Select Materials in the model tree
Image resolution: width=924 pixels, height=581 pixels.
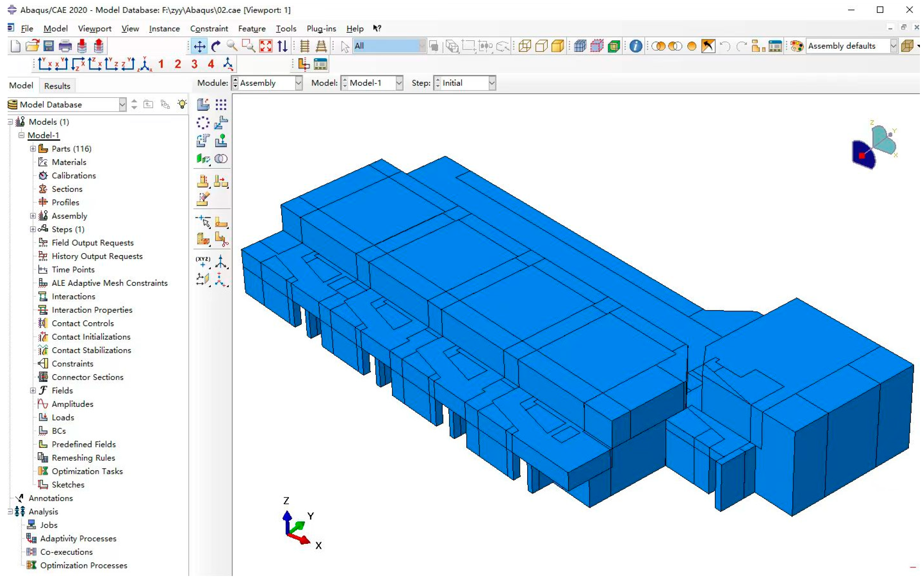pyautogui.click(x=69, y=162)
